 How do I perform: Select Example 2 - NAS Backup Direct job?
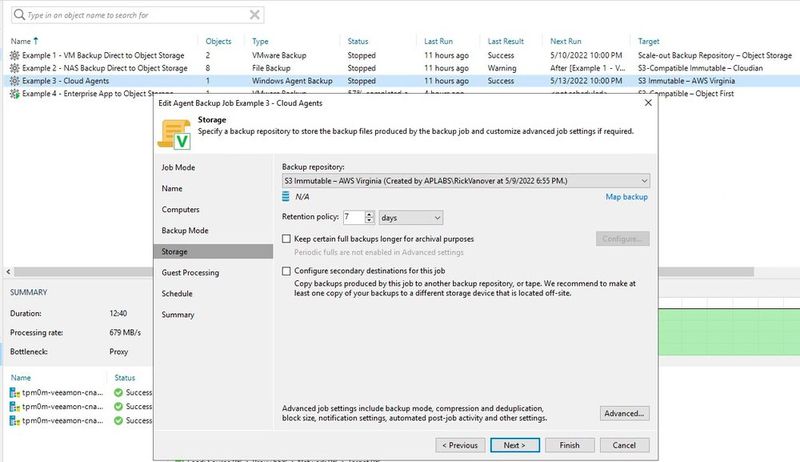pyautogui.click(x=105, y=68)
